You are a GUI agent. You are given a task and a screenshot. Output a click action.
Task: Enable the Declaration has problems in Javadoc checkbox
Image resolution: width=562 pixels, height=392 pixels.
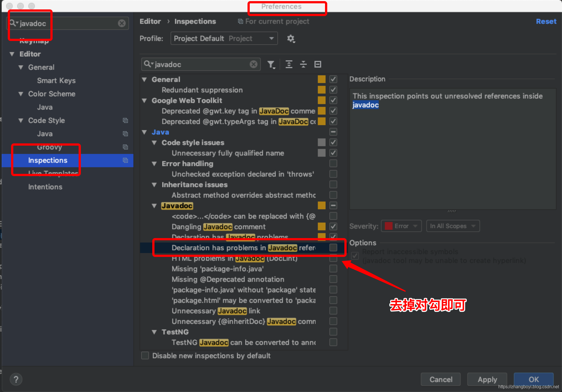[333, 248]
